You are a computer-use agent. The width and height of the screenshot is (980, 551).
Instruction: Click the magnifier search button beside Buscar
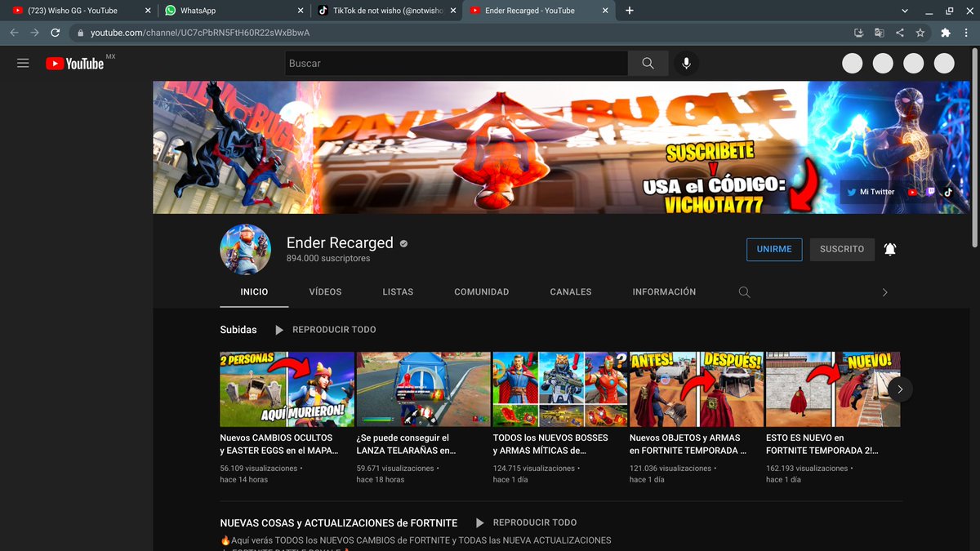(x=648, y=64)
